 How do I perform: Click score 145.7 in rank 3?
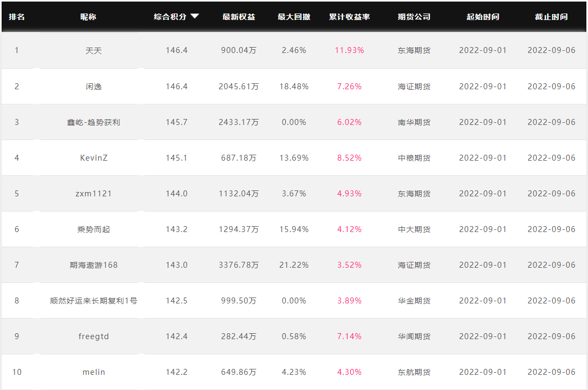coord(177,122)
